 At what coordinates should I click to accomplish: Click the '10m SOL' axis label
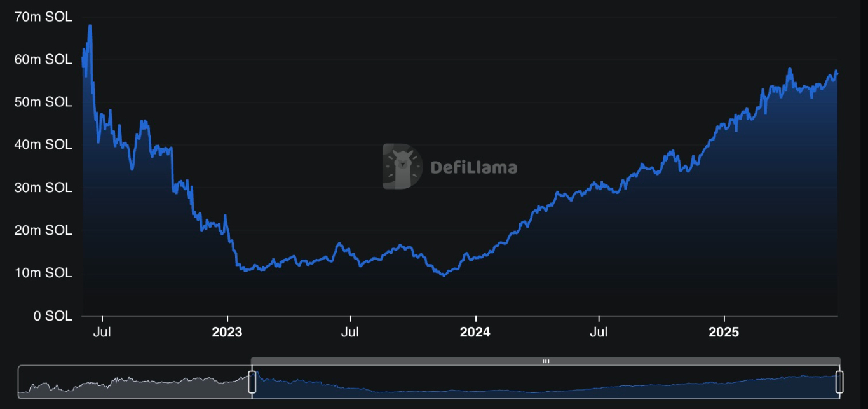point(43,274)
